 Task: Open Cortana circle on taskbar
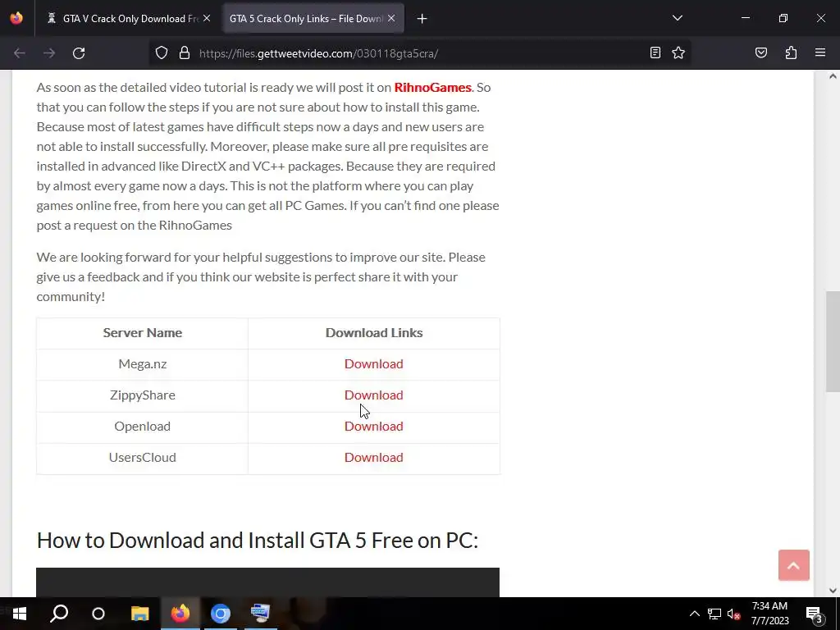(98, 614)
